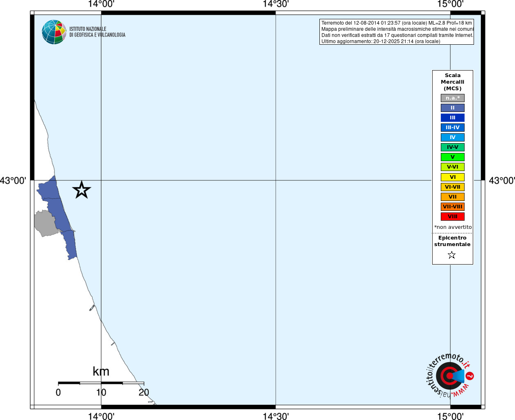Select the intensity IV light blue swatch
Screen dimensions: 515x420
pyautogui.click(x=453, y=137)
